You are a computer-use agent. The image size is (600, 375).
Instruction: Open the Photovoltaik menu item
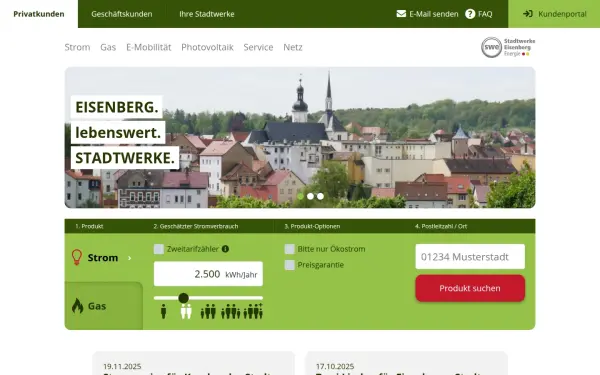coord(207,47)
